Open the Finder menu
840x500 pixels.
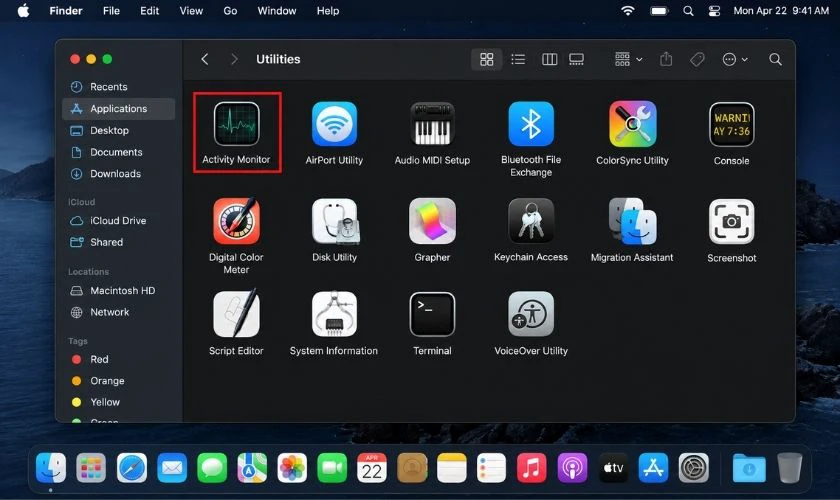pos(66,11)
